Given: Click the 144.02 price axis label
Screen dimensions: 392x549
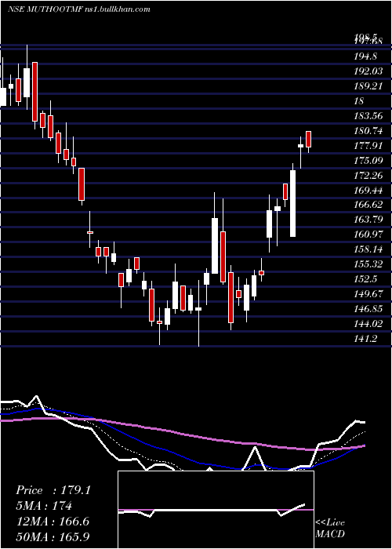Looking at the screenshot, I should click(368, 324).
